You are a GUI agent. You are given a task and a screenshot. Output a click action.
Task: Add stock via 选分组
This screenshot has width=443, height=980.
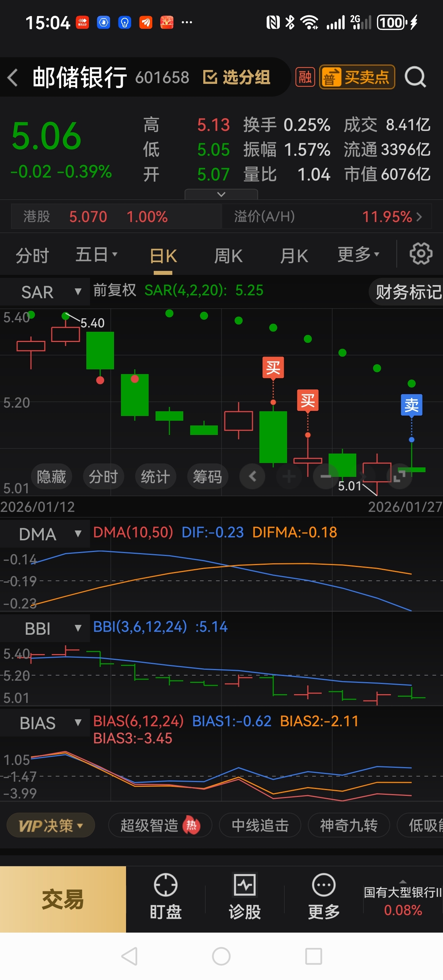point(236,77)
